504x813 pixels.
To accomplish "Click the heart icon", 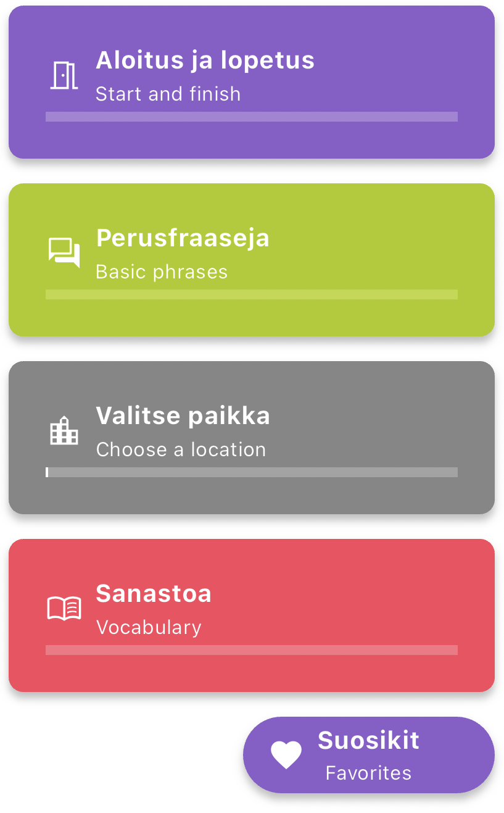I will 286,754.
